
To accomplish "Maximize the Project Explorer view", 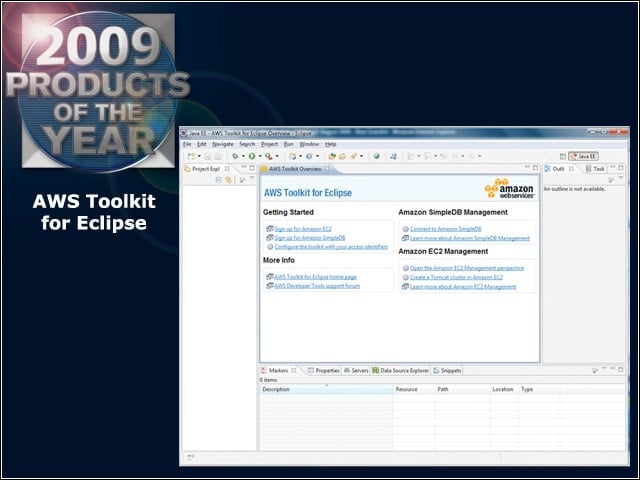I will coord(252,168).
